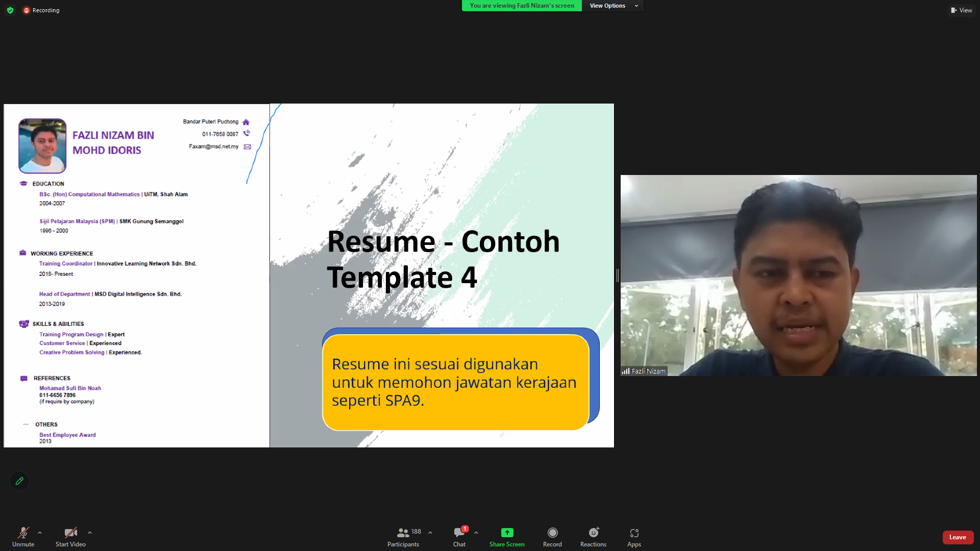Leave the meeting
980x551 pixels.
click(x=958, y=537)
